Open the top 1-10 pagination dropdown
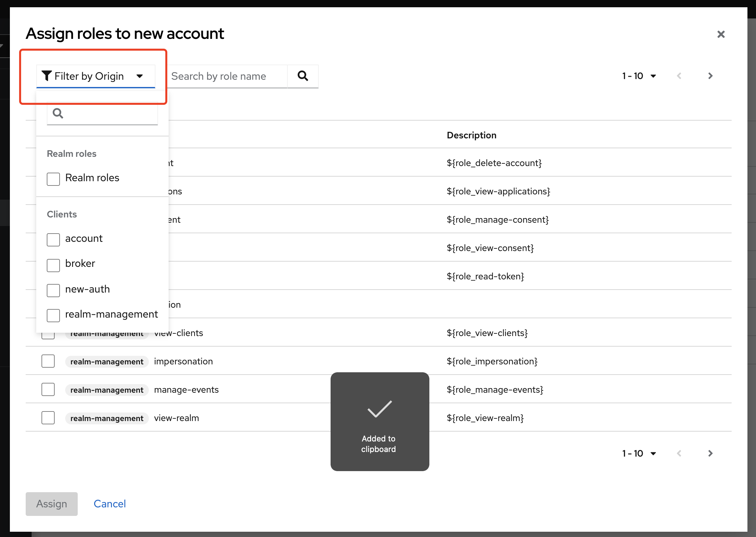Image resolution: width=756 pixels, height=537 pixels. coord(639,76)
